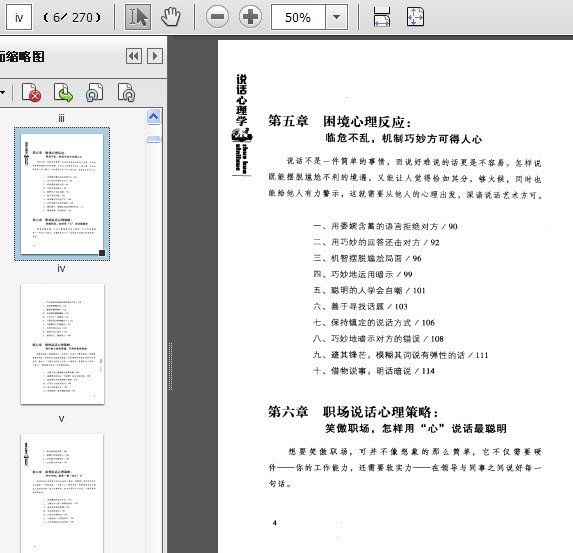The image size is (573, 553).
Task: Rotate page clockwise in thumbnail toolbar
Action: pyautogui.click(x=127, y=92)
